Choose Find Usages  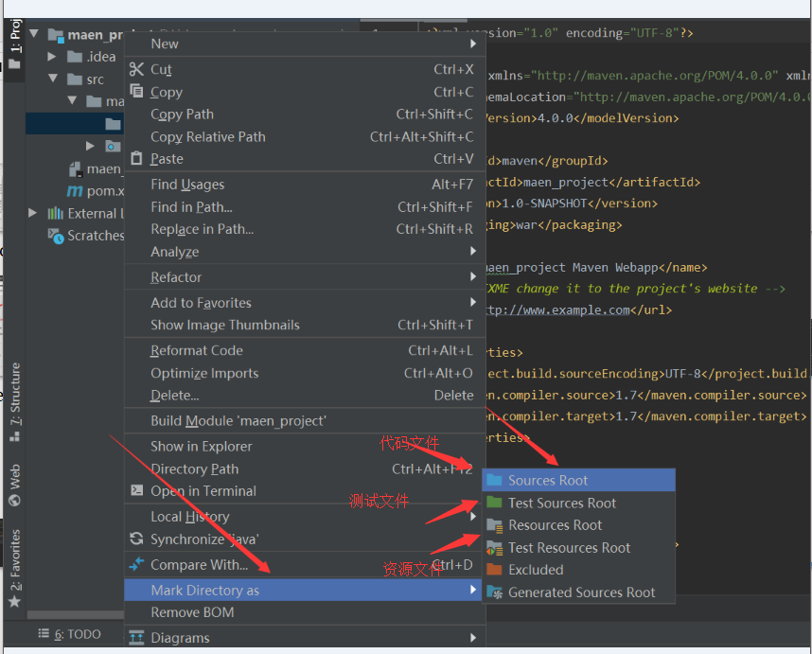click(x=305, y=184)
